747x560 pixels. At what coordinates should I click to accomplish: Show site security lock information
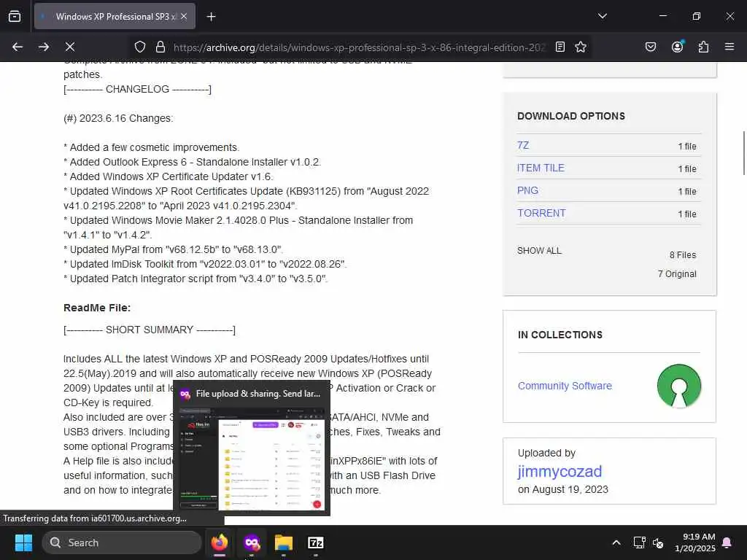160,47
